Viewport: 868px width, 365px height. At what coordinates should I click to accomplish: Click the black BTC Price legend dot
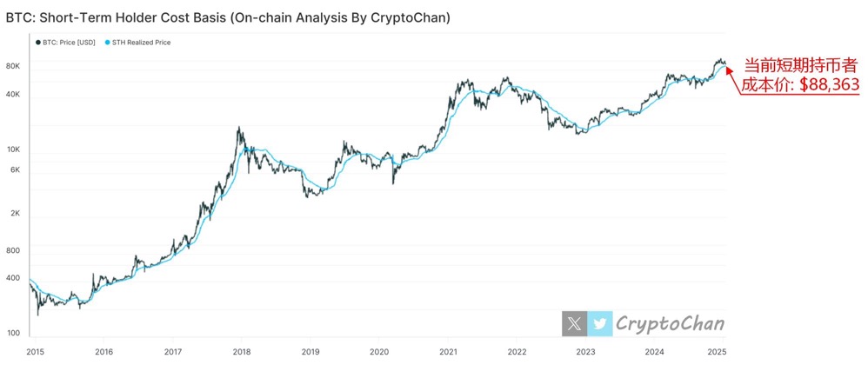[37, 42]
